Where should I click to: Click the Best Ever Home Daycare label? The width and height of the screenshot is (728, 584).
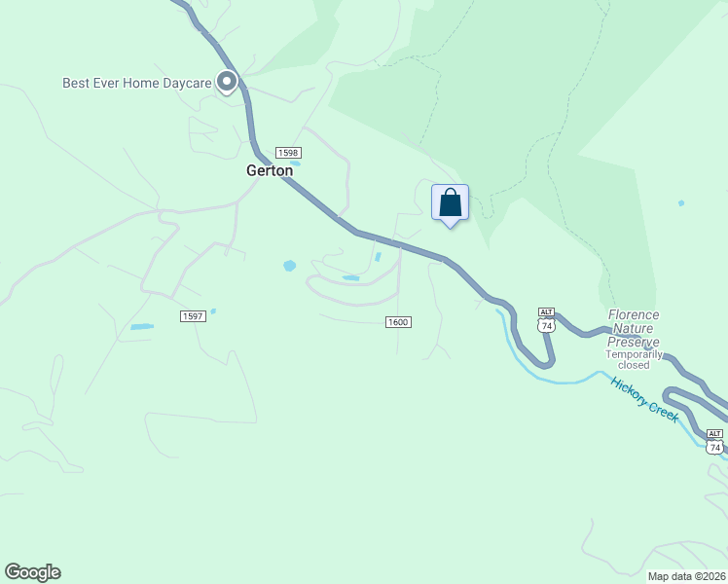[x=137, y=83]
